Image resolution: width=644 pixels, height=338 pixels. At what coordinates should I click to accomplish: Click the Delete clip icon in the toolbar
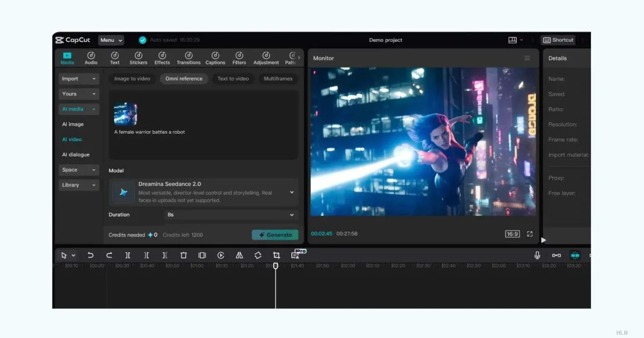coord(184,255)
